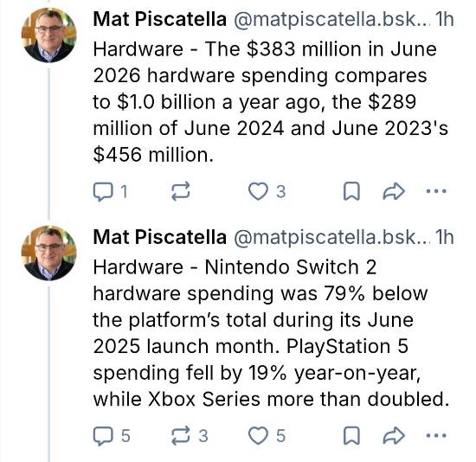Open Mat Piscatella's avatar on first post
The height and width of the screenshot is (462, 476).
pyautogui.click(x=48, y=35)
